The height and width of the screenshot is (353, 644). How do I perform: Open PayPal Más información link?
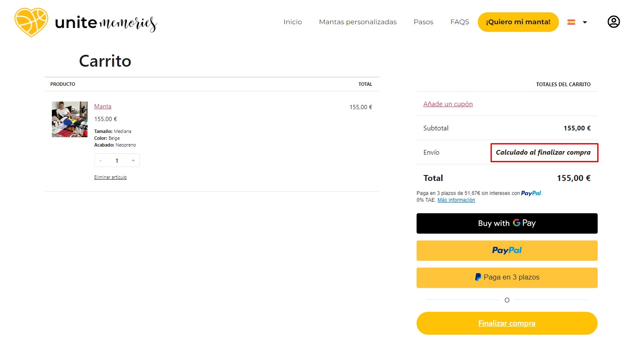(x=456, y=200)
